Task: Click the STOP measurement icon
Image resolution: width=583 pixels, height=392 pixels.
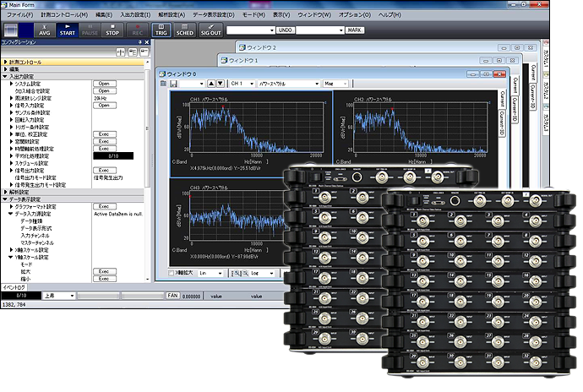Action: click(x=112, y=30)
